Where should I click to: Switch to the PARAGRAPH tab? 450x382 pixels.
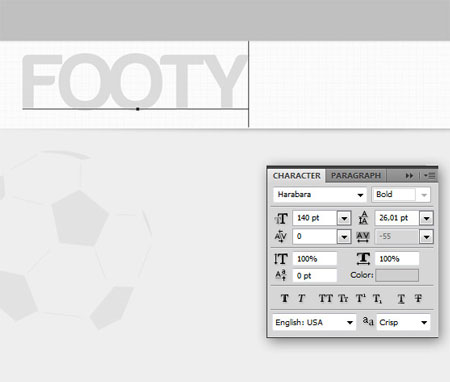tap(356, 175)
